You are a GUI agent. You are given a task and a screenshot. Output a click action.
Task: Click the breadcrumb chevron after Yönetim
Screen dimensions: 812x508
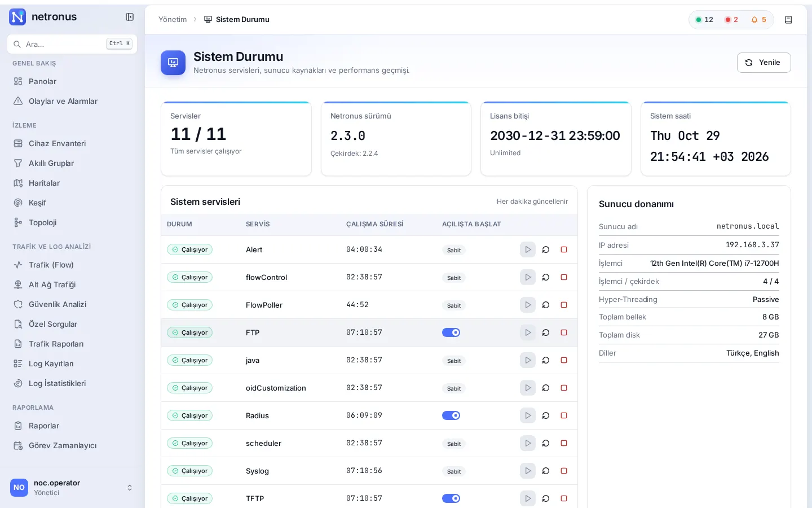[x=195, y=19]
